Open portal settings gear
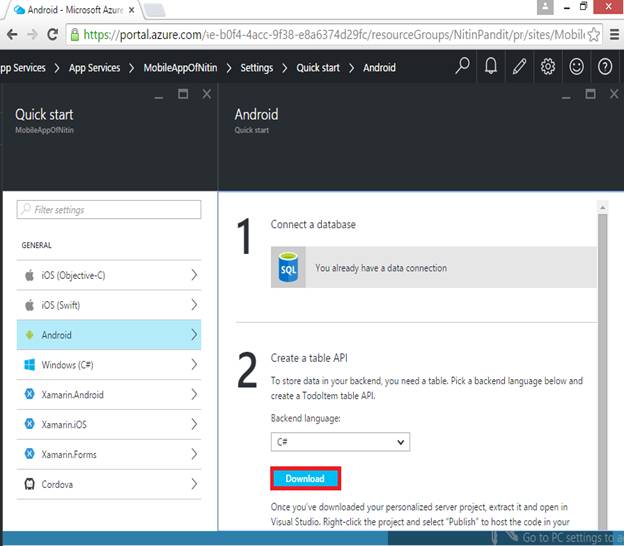Screen dimensions: 624x546 tap(548, 66)
